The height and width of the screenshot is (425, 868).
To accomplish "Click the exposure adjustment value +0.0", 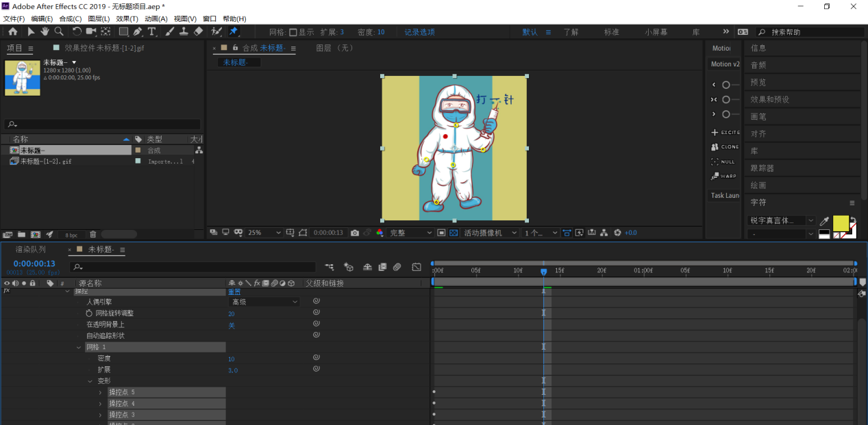I will (630, 233).
